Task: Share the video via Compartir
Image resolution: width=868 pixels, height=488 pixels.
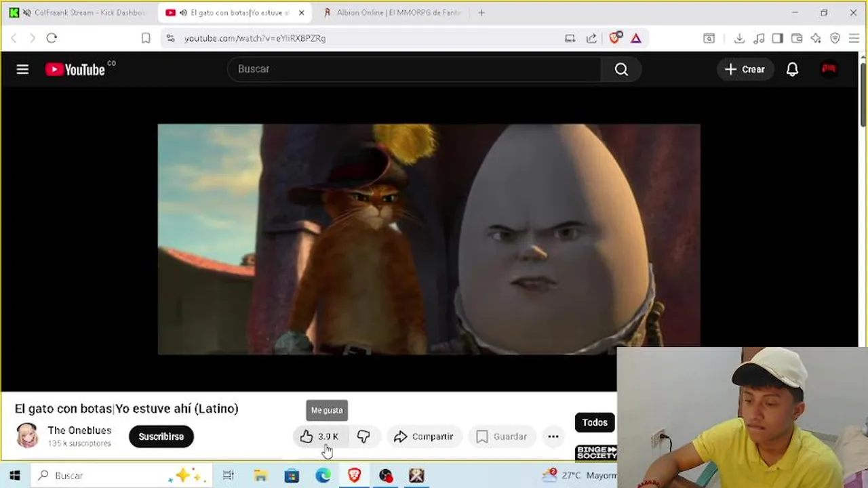Action: tap(424, 436)
